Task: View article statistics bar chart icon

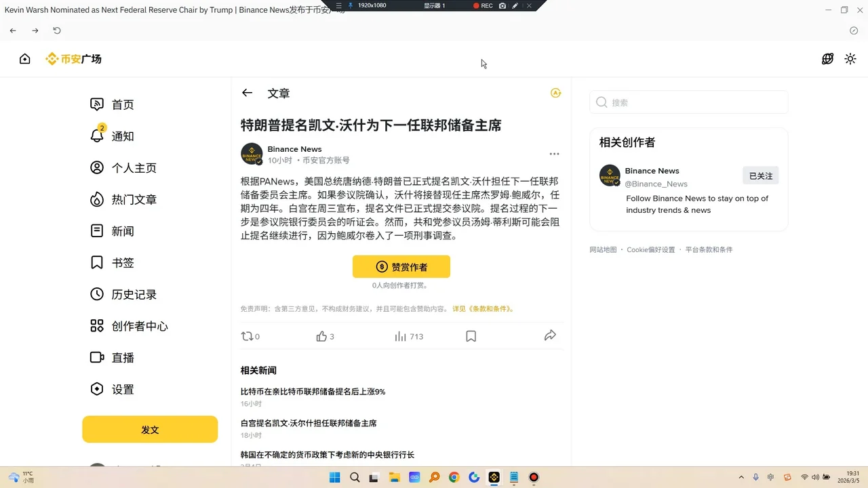Action: pos(401,336)
